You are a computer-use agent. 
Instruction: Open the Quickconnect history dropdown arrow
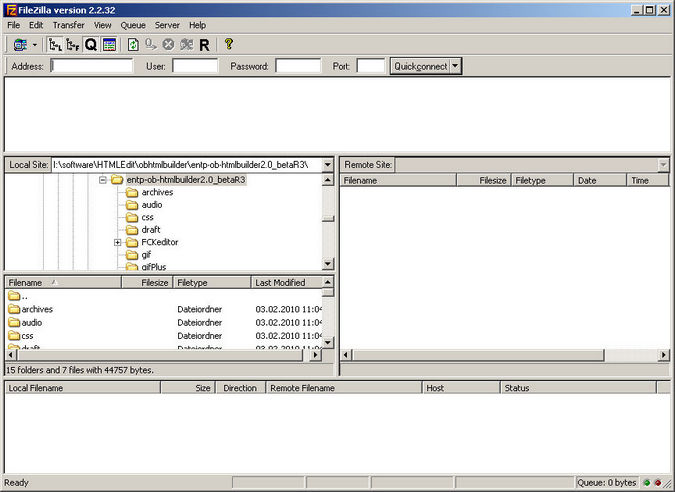[455, 66]
